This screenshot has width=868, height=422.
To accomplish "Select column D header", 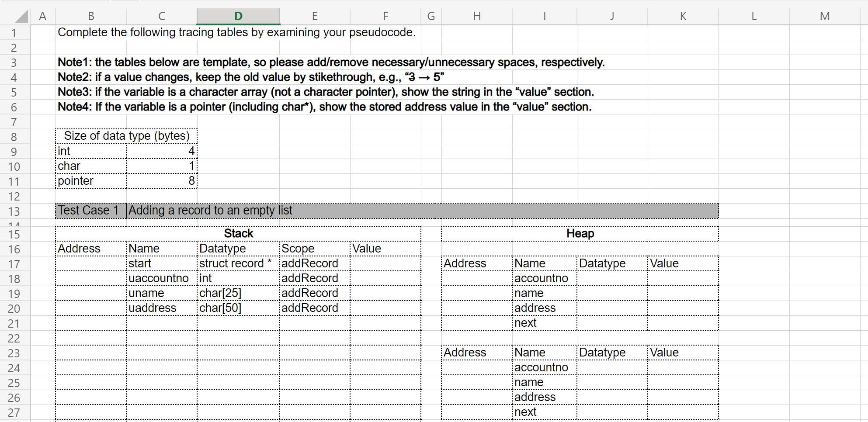I will [238, 16].
